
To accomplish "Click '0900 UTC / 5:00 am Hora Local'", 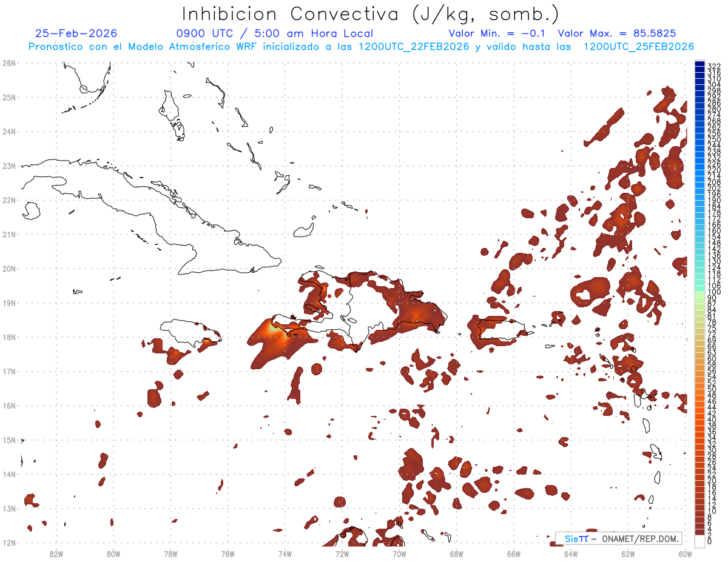I will (x=275, y=33).
